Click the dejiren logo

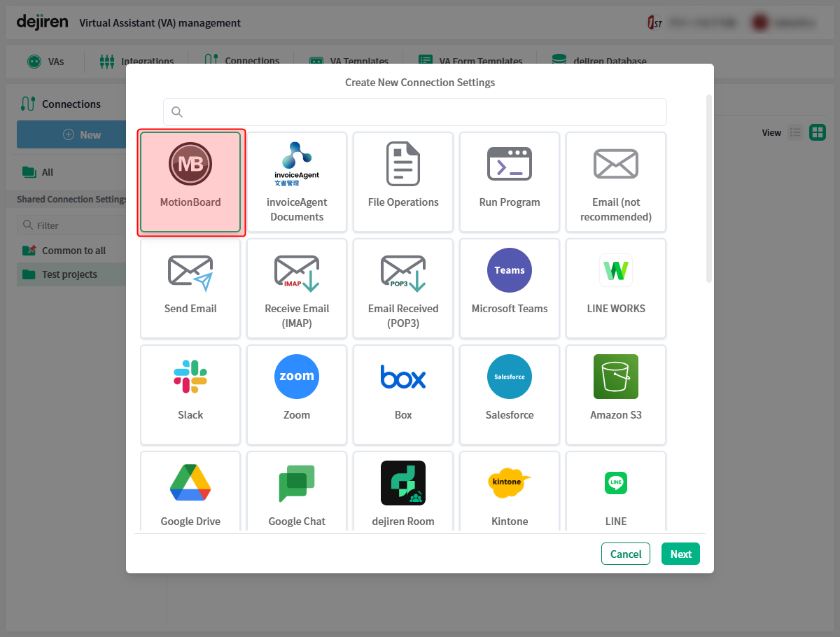(x=43, y=22)
